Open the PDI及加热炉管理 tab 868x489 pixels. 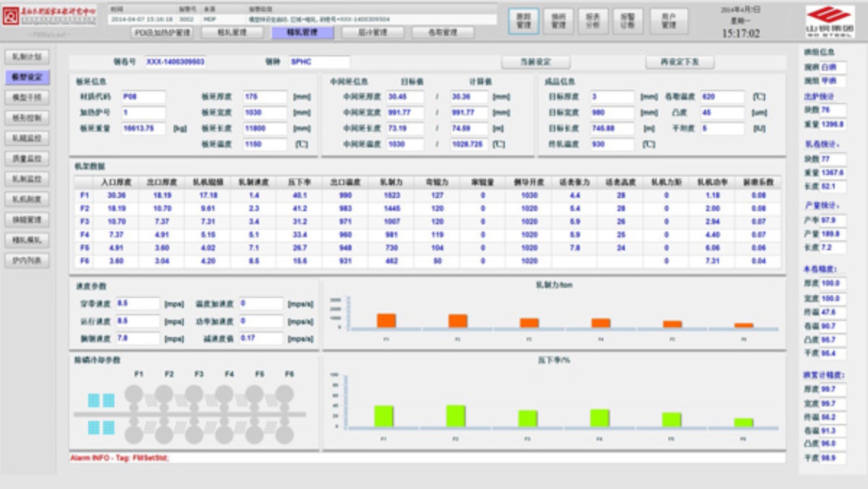coord(162,32)
